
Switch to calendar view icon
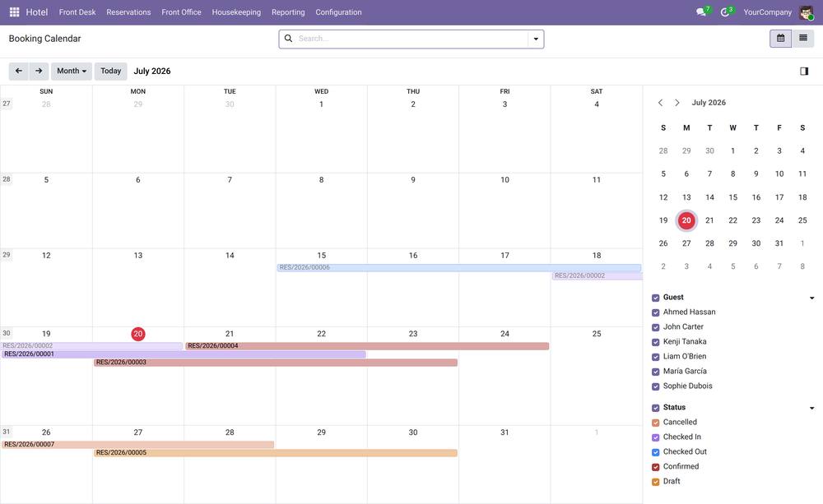click(780, 39)
